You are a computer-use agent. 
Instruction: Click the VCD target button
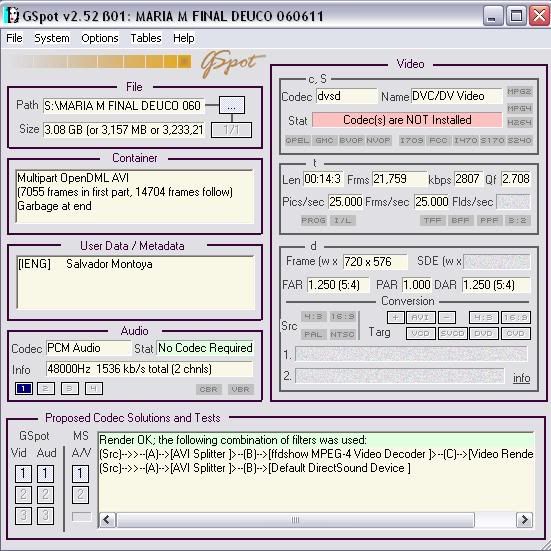click(421, 333)
